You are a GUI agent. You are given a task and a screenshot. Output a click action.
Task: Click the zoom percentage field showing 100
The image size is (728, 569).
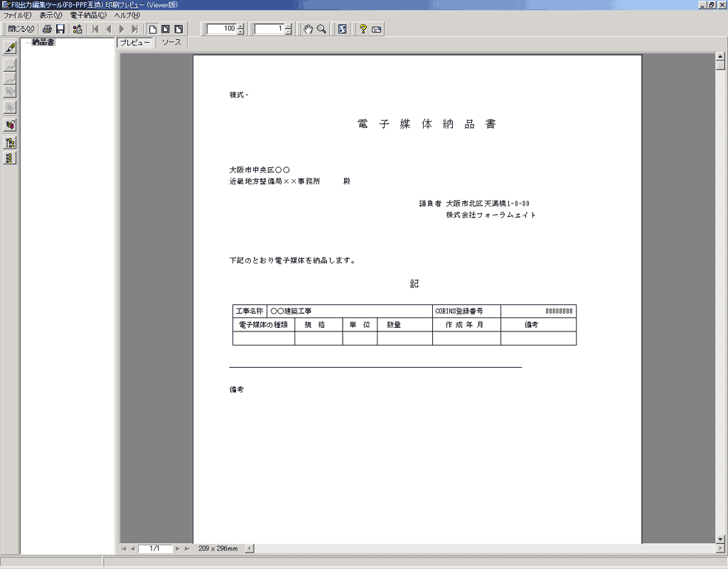pos(222,28)
